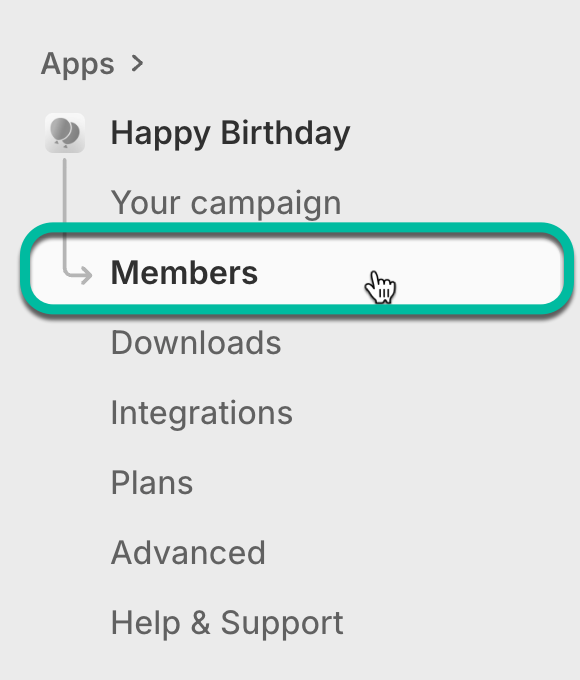Screen dimensions: 580x680
Task: Navigate to Integrations under Happy Birthday
Action: pos(202,413)
